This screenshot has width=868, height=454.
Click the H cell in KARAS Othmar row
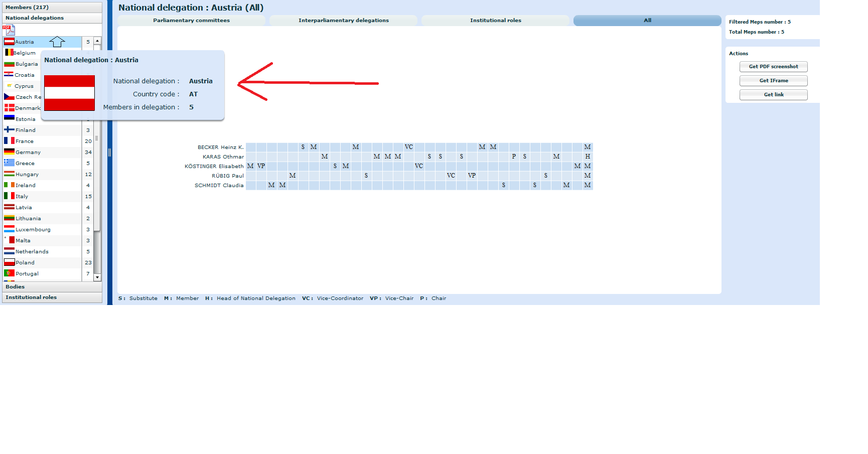[588, 157]
